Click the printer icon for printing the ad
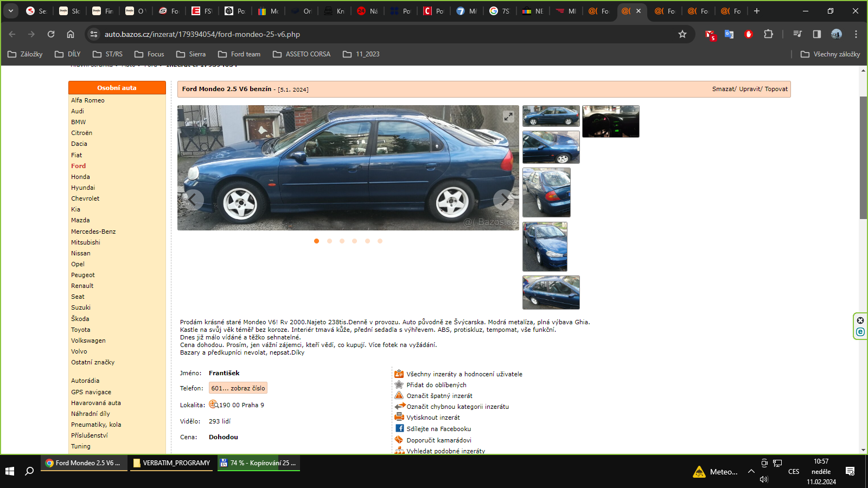 point(399,417)
